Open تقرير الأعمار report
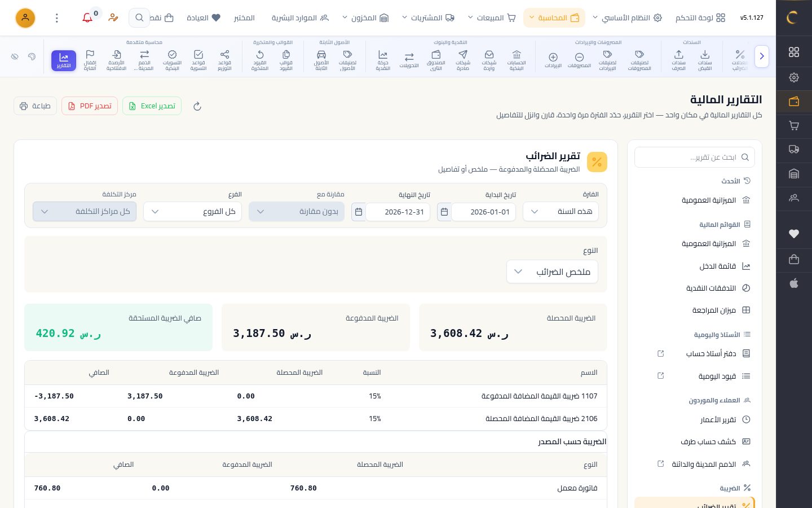The height and width of the screenshot is (508, 812). (695, 420)
